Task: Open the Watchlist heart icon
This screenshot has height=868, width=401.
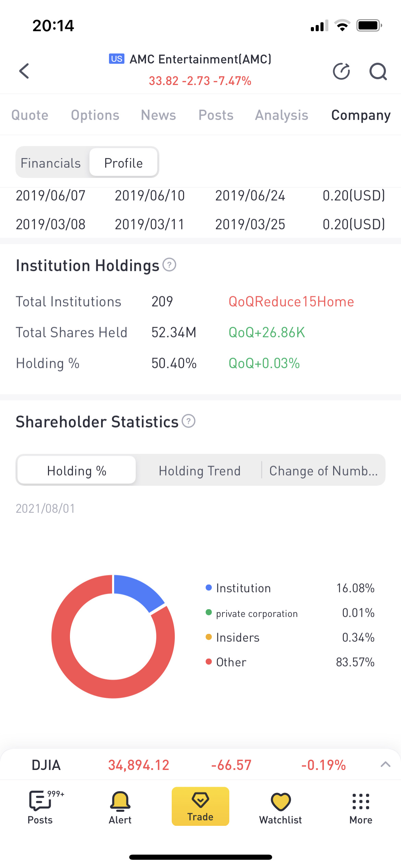Action: point(281,806)
